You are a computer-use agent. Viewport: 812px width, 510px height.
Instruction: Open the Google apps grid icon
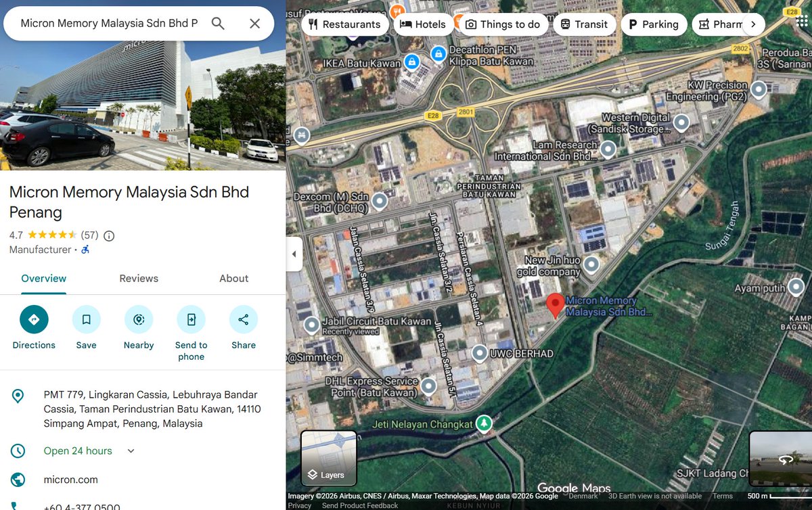(802, 21)
